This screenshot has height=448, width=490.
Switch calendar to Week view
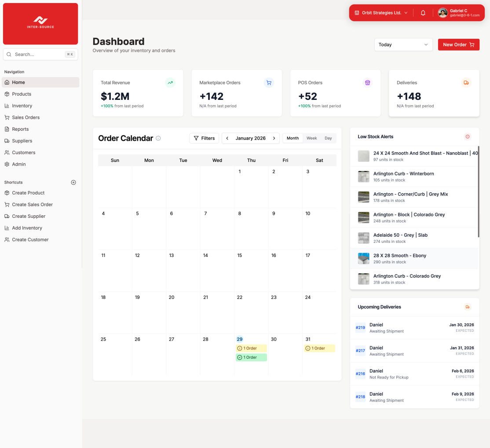coord(311,138)
